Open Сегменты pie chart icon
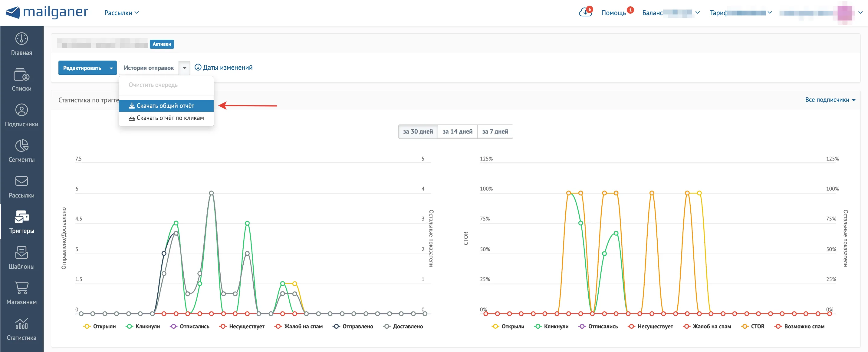This screenshot has height=352, width=868. (x=21, y=146)
